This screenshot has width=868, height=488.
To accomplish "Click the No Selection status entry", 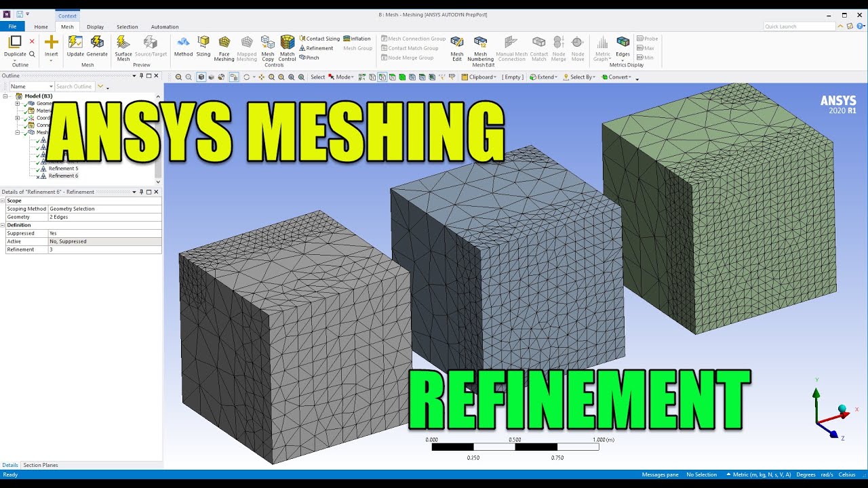I will click(701, 474).
